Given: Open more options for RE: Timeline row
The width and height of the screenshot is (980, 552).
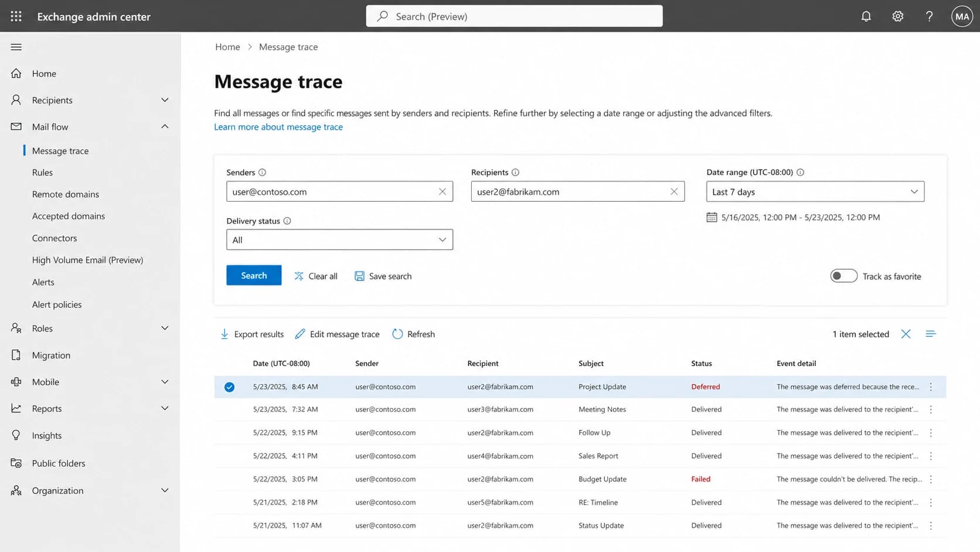Looking at the screenshot, I should coord(931,503).
